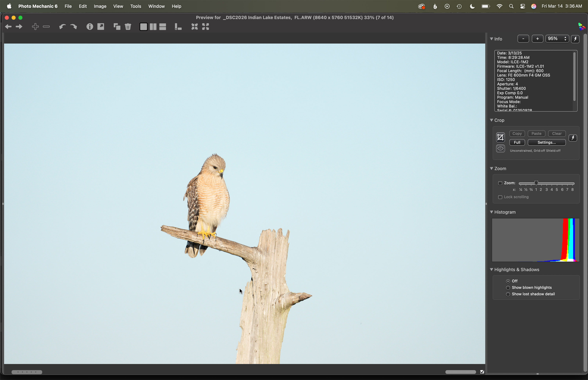Click the Clear crop button
This screenshot has height=380, width=588.
coord(557,134)
